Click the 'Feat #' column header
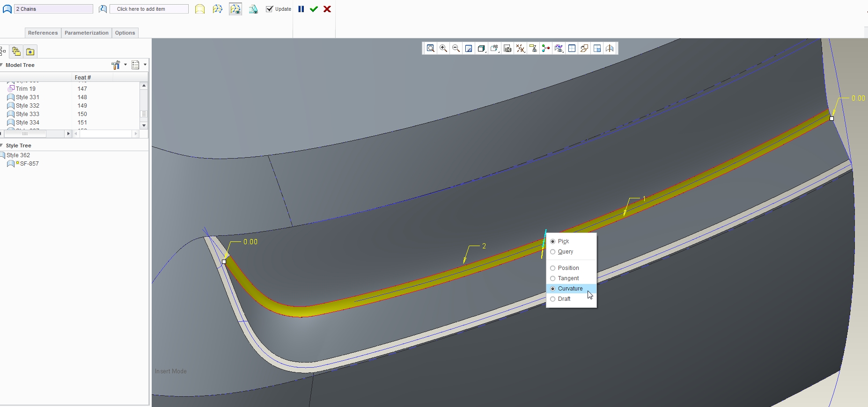 tap(83, 78)
